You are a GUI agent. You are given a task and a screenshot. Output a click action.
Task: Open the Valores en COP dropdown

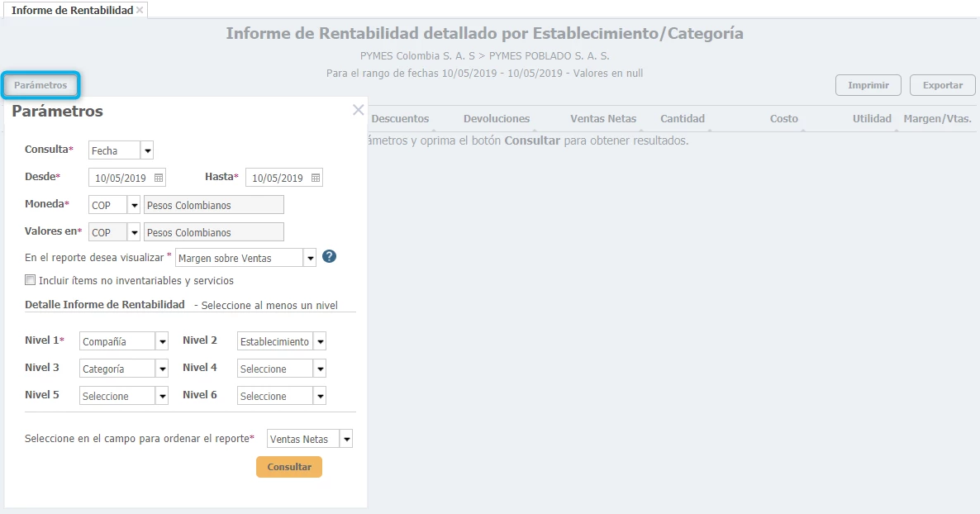coord(134,232)
